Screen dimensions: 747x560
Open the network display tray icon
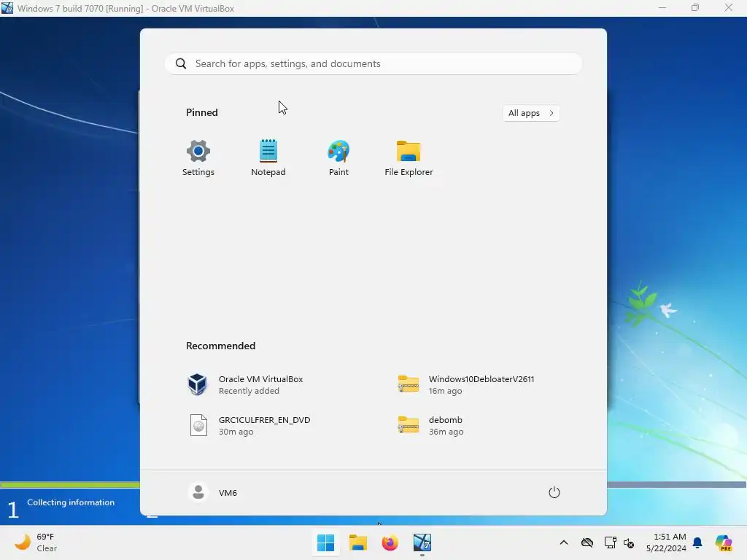(610, 542)
